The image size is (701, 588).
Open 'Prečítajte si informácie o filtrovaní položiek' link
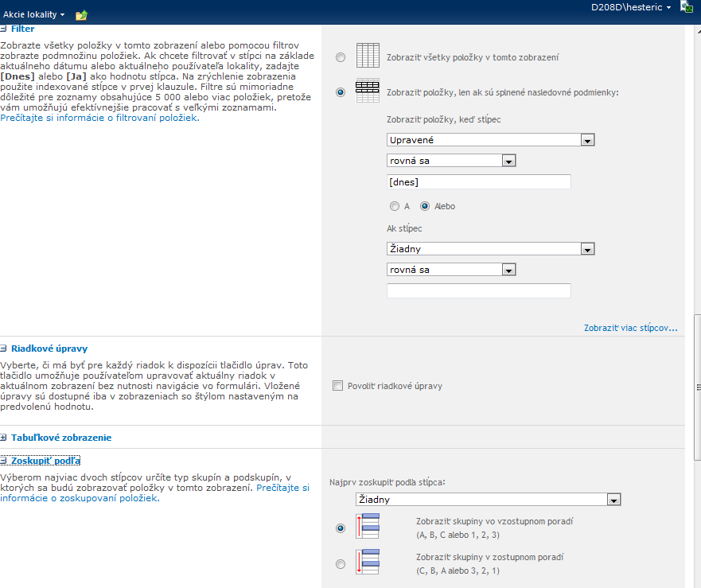coord(99,118)
